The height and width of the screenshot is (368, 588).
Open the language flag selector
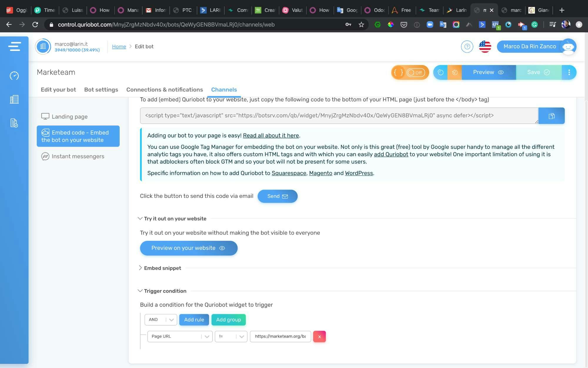(485, 47)
